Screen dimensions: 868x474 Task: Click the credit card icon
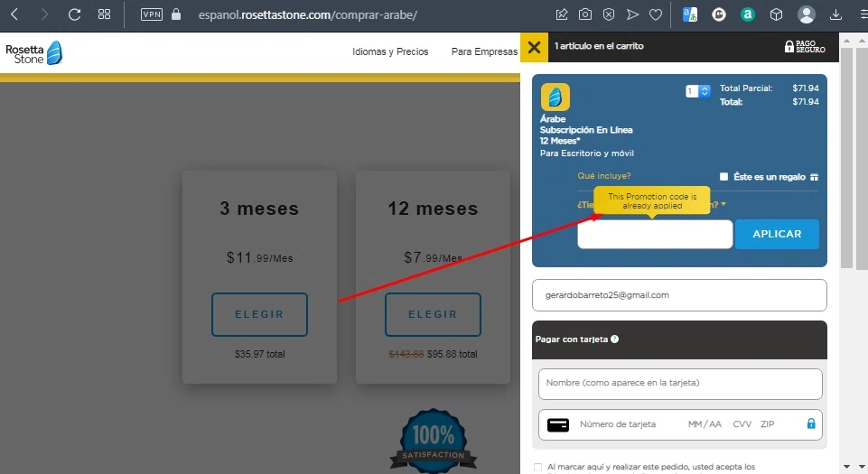point(558,424)
